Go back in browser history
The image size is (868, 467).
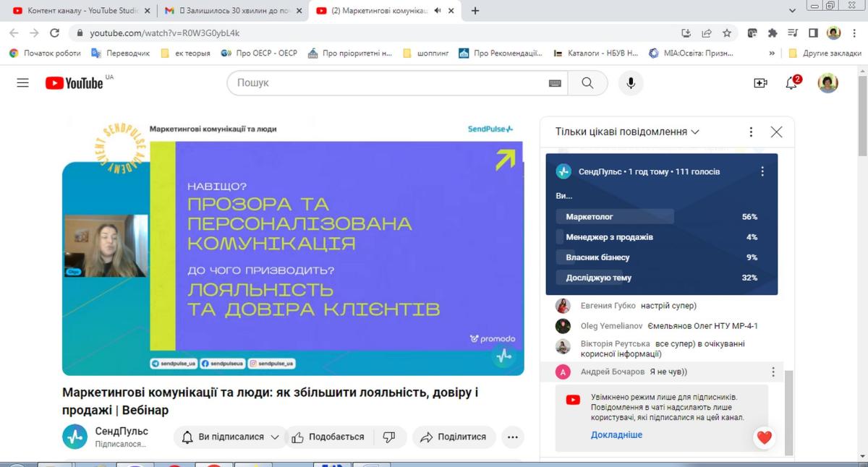pyautogui.click(x=14, y=33)
